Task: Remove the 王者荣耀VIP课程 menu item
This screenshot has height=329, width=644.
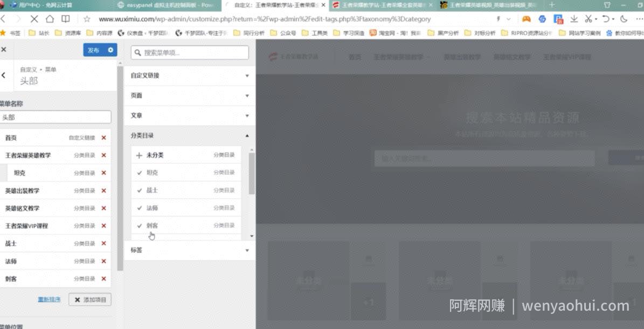Action: [103, 226]
